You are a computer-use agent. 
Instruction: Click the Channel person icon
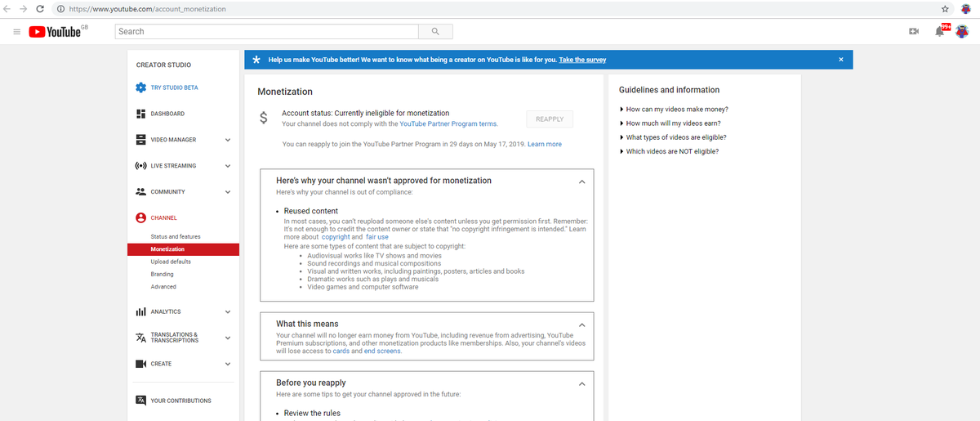[x=140, y=218]
